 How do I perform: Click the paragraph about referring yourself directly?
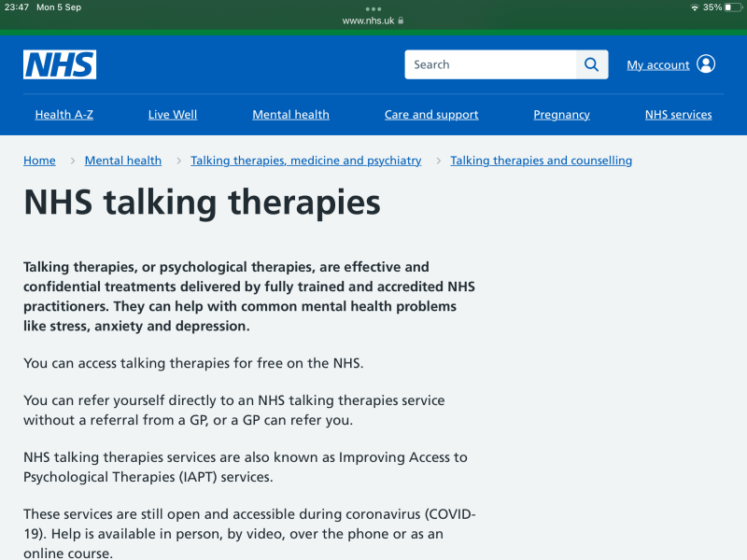coord(234,410)
